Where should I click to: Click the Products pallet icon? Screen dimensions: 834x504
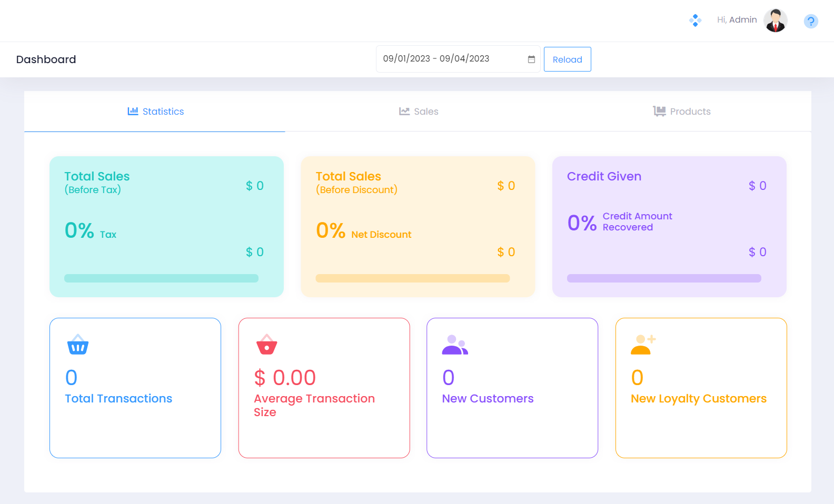point(659,111)
